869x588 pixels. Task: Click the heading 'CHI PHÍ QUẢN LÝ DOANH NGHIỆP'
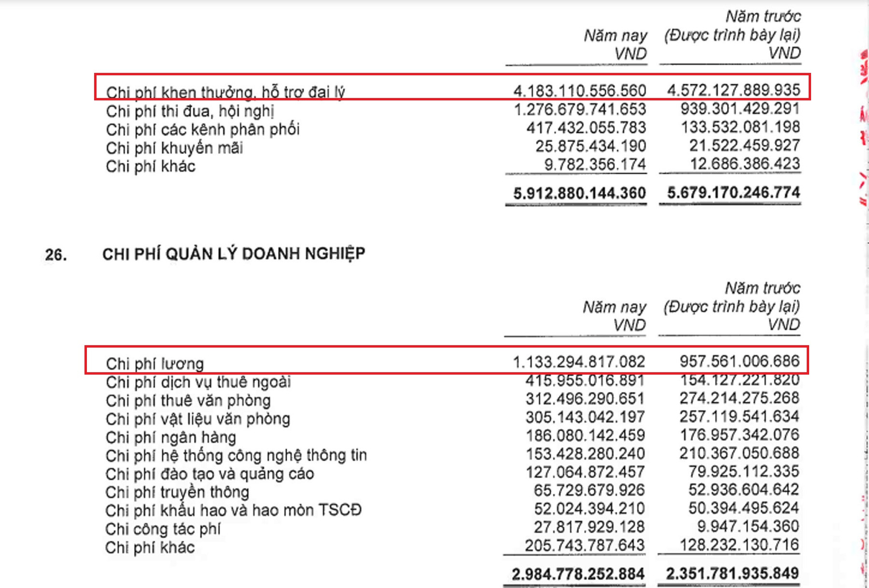(234, 254)
